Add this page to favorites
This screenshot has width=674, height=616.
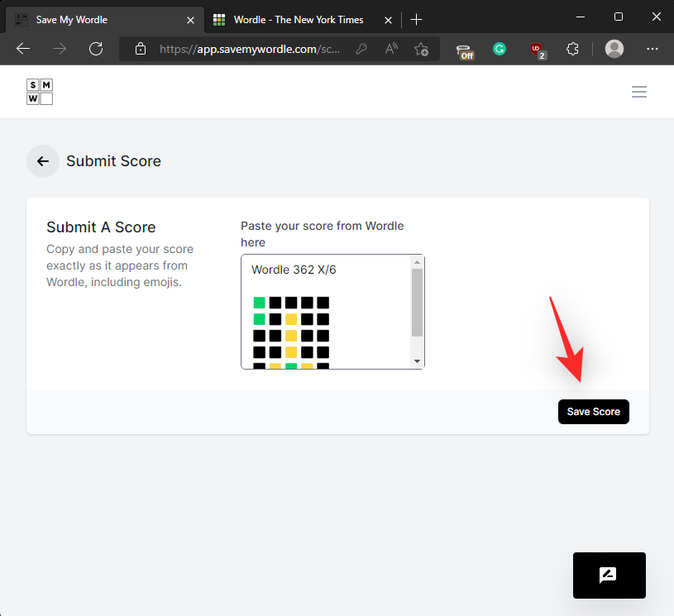click(422, 49)
